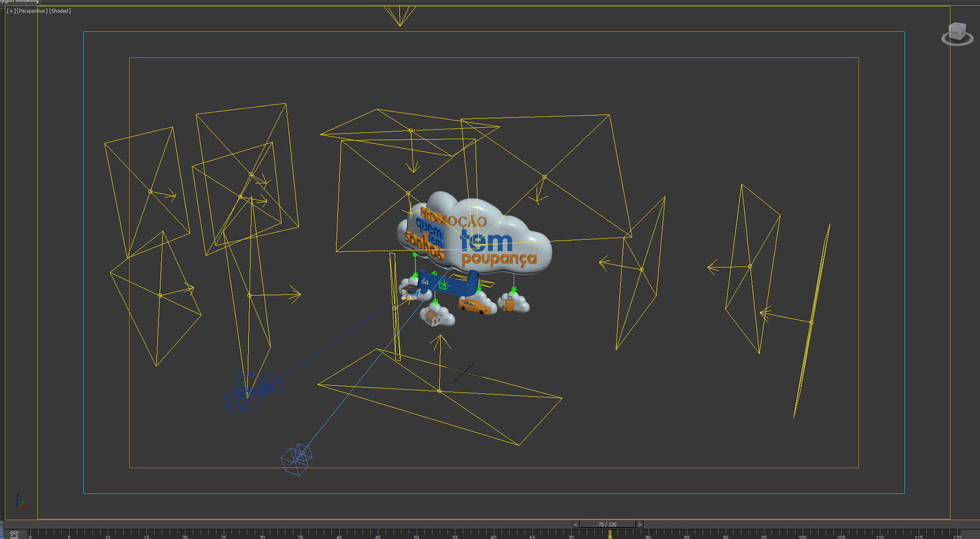Open the mini curve editor icon
Image resolution: width=980 pixels, height=539 pixels.
pyautogui.click(x=14, y=534)
